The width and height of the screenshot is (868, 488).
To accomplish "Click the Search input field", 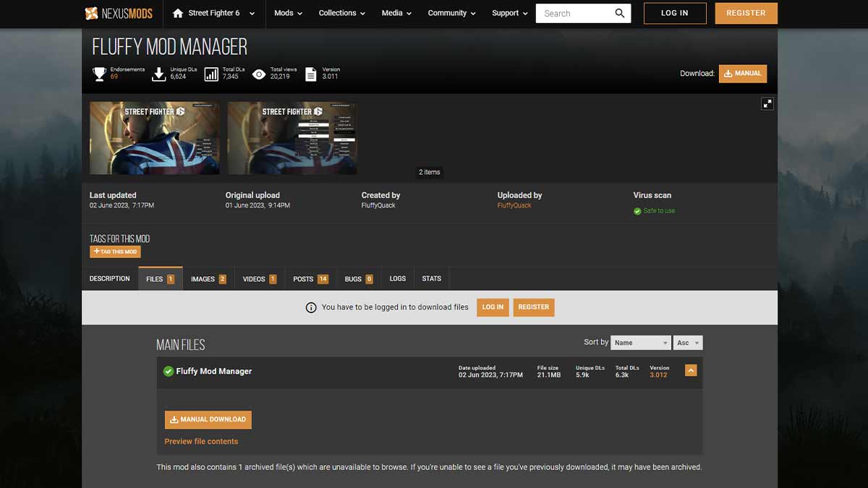I will (x=574, y=13).
